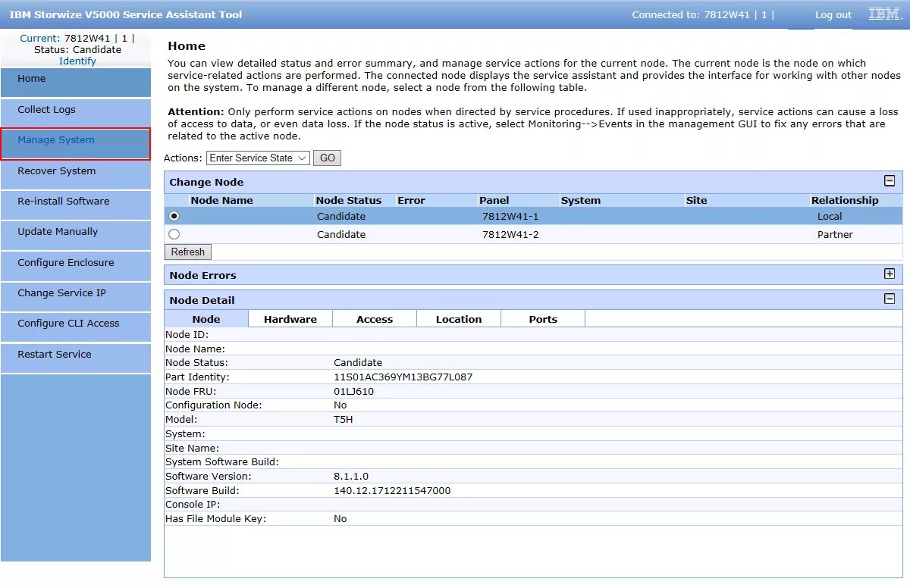Open the Actions dropdown list
This screenshot has width=910, height=588.
(258, 158)
